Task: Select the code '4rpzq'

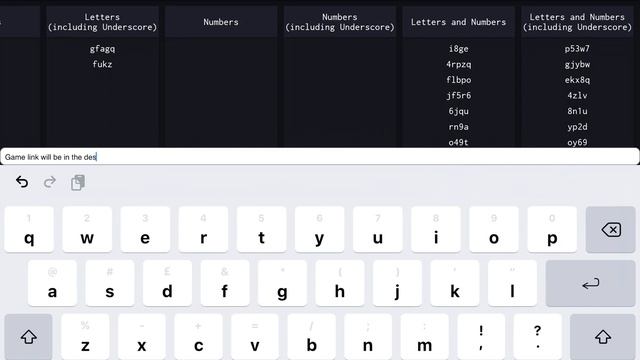Action: 458,64
